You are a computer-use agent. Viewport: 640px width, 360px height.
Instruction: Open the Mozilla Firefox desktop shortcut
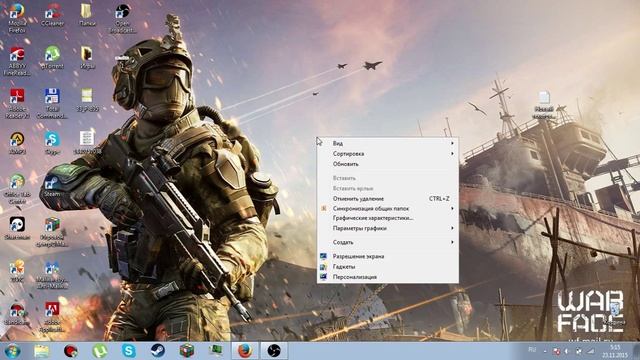point(17,17)
